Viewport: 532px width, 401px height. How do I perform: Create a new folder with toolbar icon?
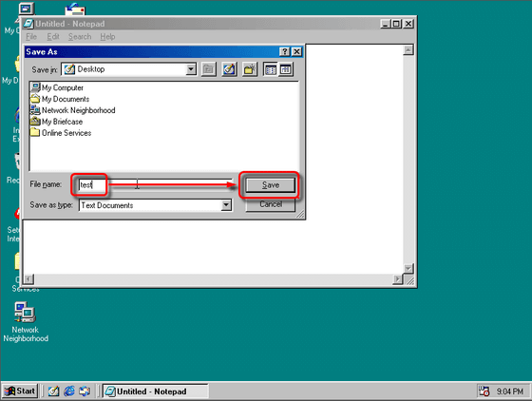click(x=250, y=69)
